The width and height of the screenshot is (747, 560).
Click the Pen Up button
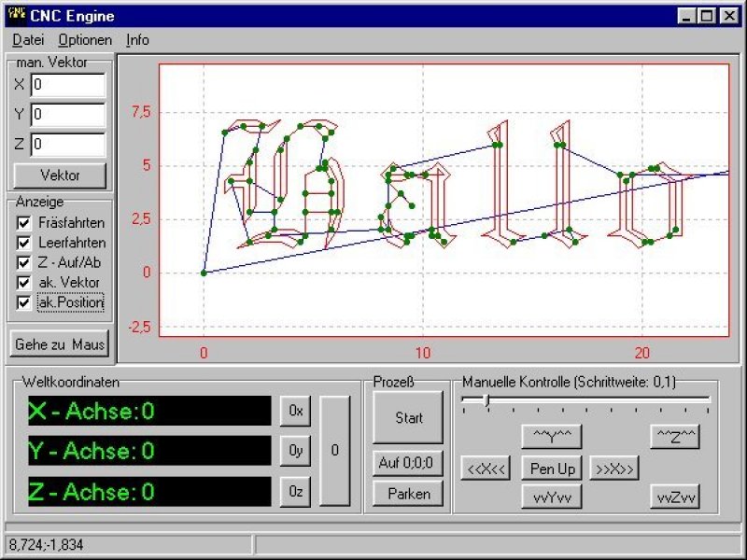tap(552, 468)
